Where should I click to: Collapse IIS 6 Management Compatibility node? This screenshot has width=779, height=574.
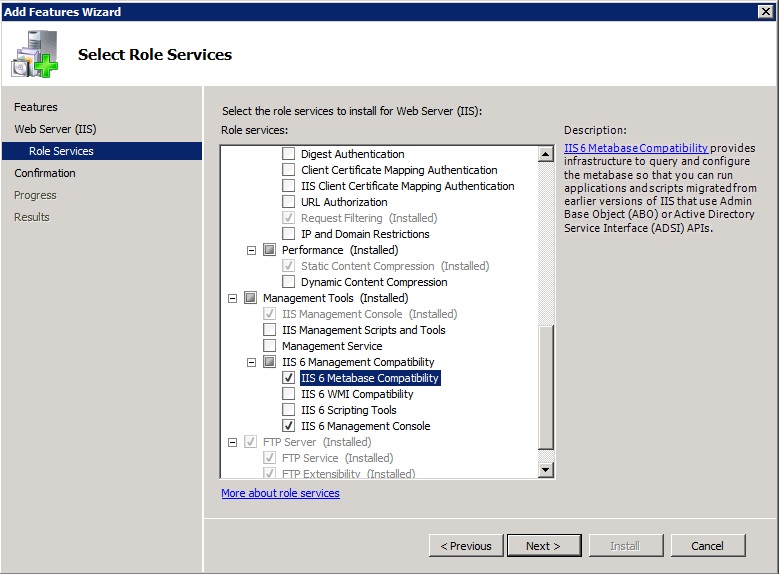point(252,362)
